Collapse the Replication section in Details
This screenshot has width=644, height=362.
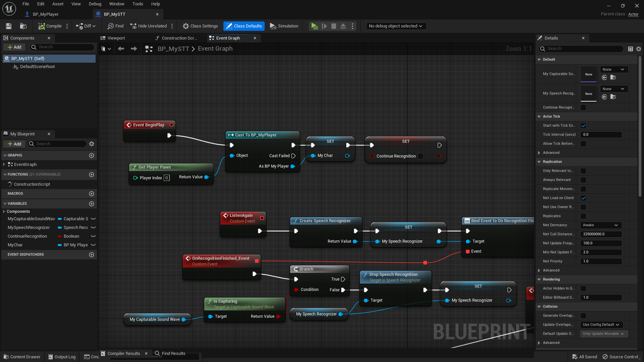[540, 162]
